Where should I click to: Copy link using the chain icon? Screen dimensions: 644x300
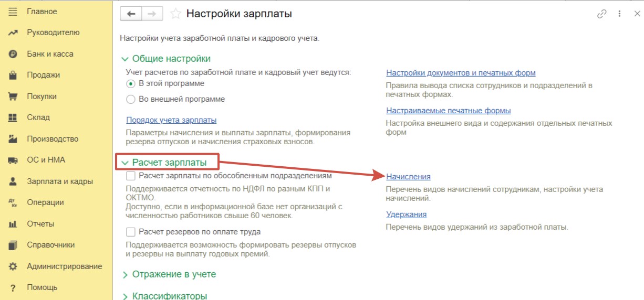click(602, 14)
